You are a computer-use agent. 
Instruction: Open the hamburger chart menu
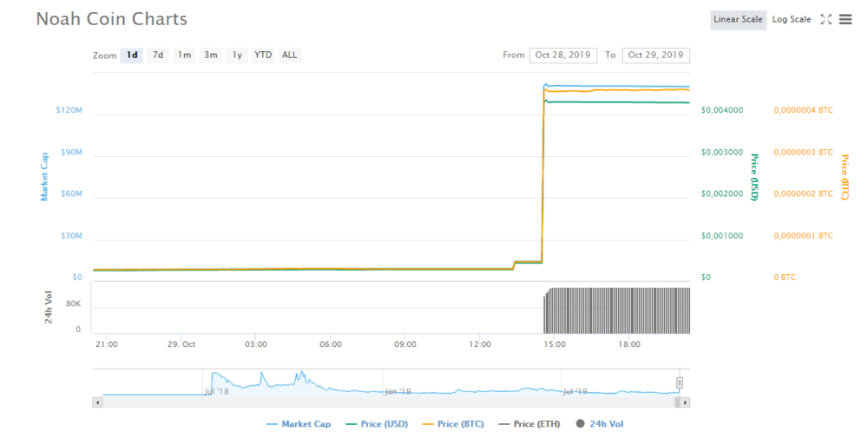click(x=845, y=19)
